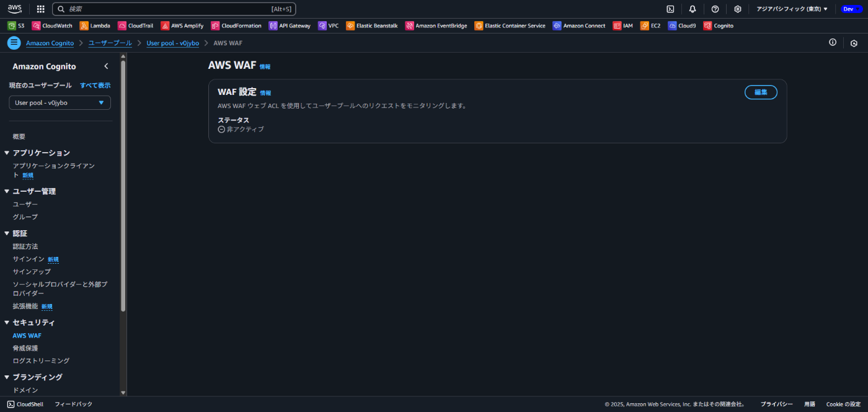Open 脅威保護 in the sidebar
The image size is (868, 412).
pos(25,348)
